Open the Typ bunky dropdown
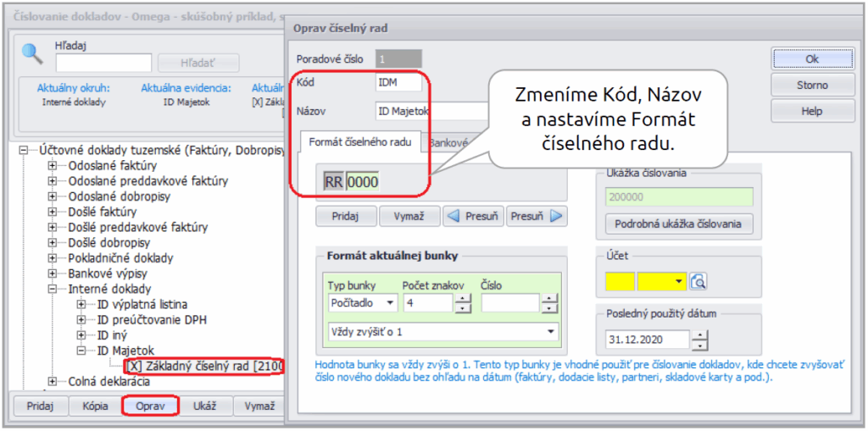Viewport: 868px width, 431px height. [x=390, y=302]
